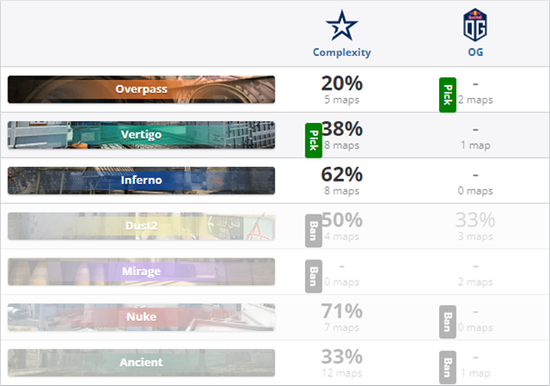Select the Inferno map banner
Image resolution: width=550 pixels, height=386 pixels.
(x=141, y=180)
